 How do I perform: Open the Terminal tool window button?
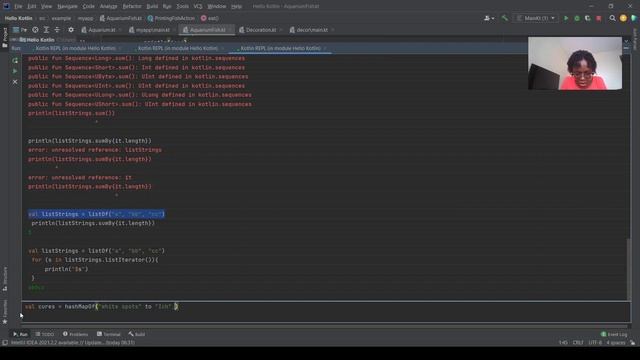click(109, 334)
